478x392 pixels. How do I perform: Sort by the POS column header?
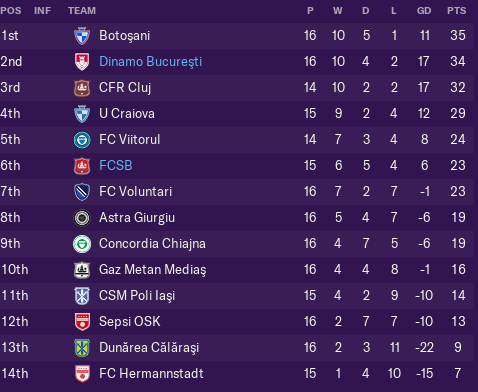(x=11, y=11)
